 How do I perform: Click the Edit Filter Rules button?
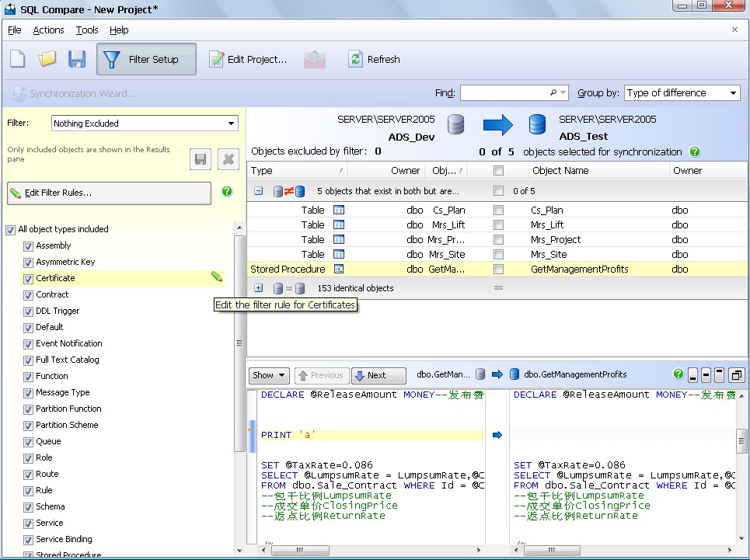point(109,193)
